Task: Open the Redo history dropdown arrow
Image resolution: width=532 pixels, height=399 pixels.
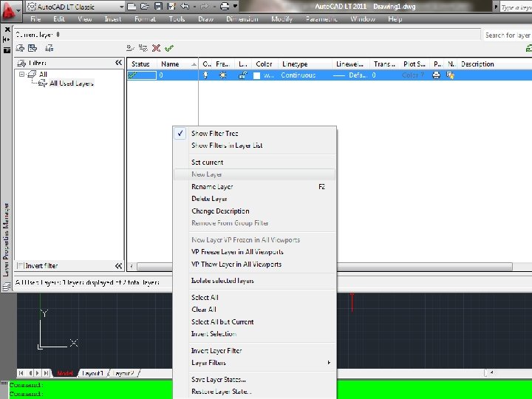Action: (214, 7)
